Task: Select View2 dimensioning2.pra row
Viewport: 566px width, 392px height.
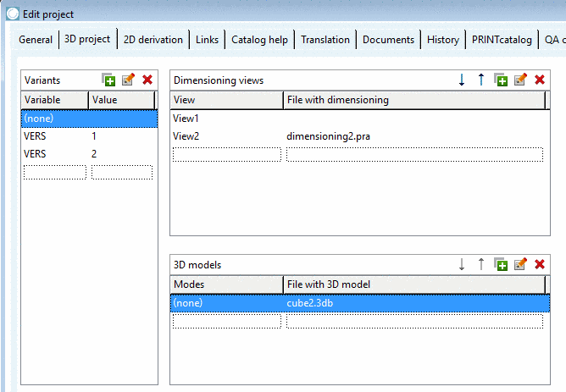Action: 359,136
